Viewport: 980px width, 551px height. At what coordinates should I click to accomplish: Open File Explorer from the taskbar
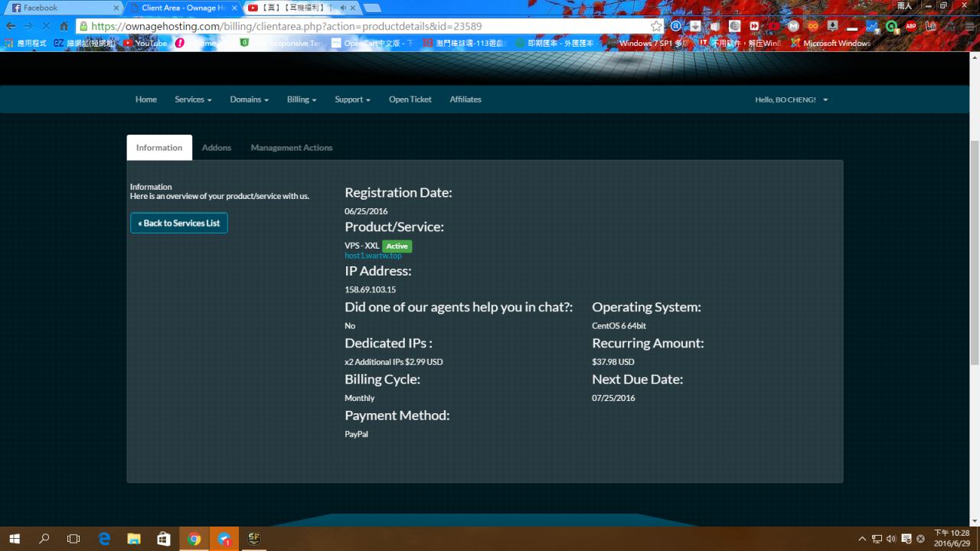click(x=134, y=539)
